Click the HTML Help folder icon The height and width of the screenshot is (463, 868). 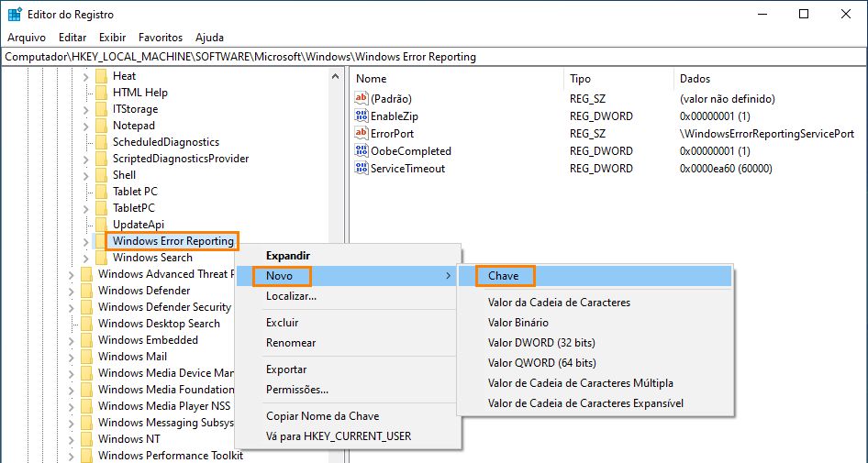[x=101, y=93]
